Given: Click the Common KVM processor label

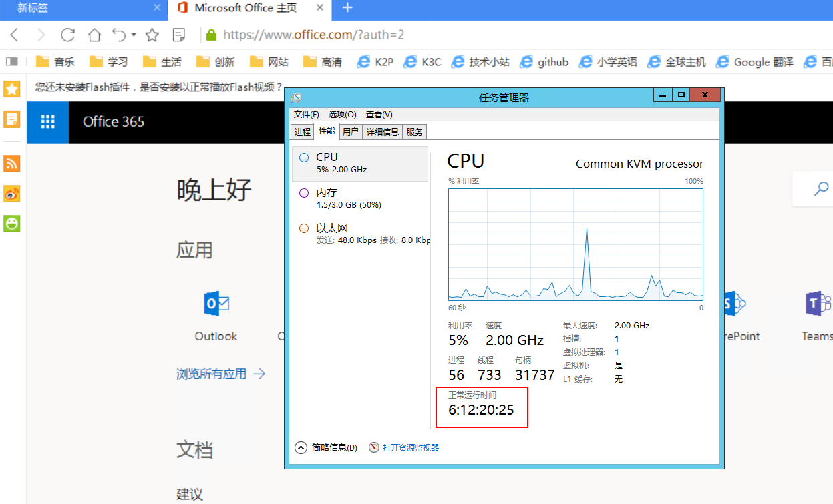Looking at the screenshot, I should click(x=639, y=164).
